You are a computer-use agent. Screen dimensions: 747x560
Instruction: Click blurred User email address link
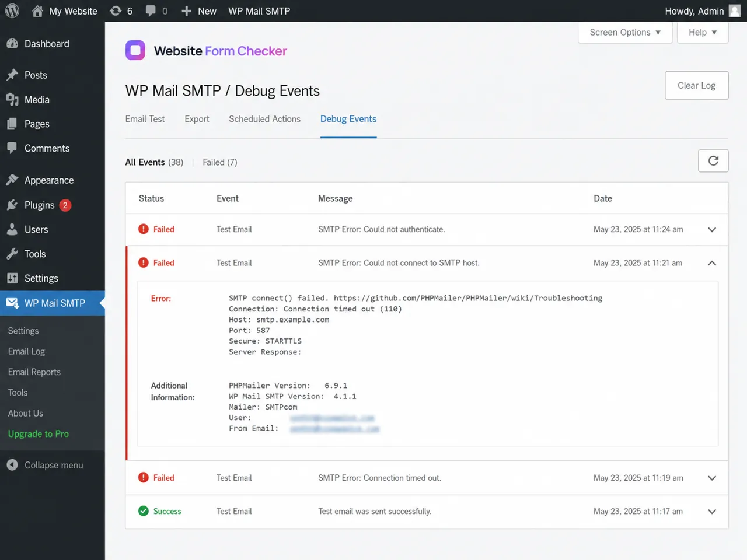332,418
